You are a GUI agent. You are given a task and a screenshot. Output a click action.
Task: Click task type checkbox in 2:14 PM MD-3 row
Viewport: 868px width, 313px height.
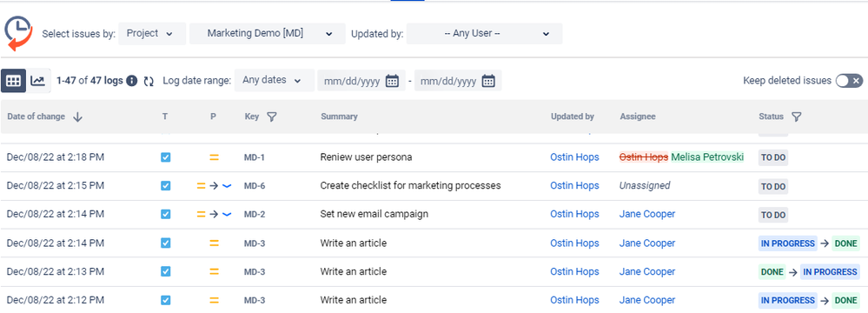point(165,243)
